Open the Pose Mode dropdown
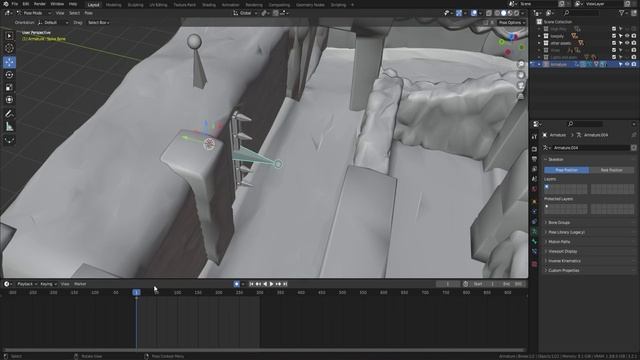Image resolution: width=640 pixels, height=360 pixels. click(x=33, y=13)
